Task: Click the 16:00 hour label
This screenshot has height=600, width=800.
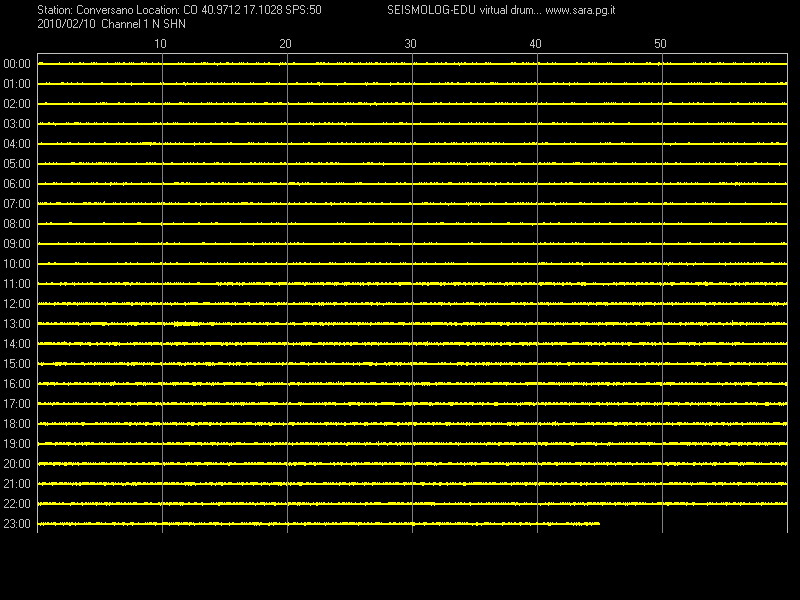Action: pyautogui.click(x=17, y=384)
